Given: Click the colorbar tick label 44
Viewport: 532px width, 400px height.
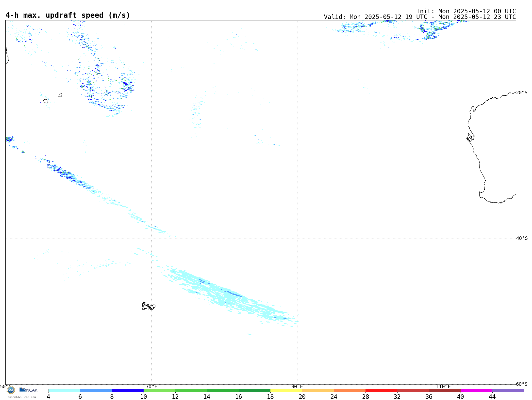Looking at the screenshot, I should point(492,397).
